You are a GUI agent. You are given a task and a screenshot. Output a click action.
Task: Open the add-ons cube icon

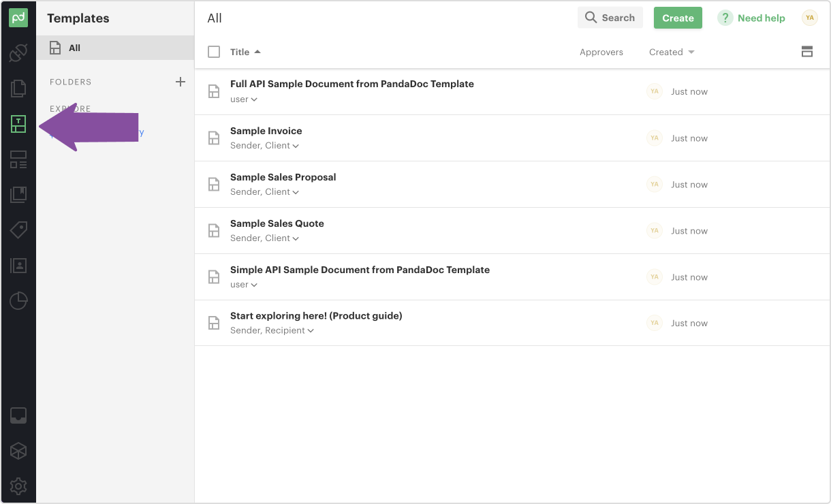18,451
